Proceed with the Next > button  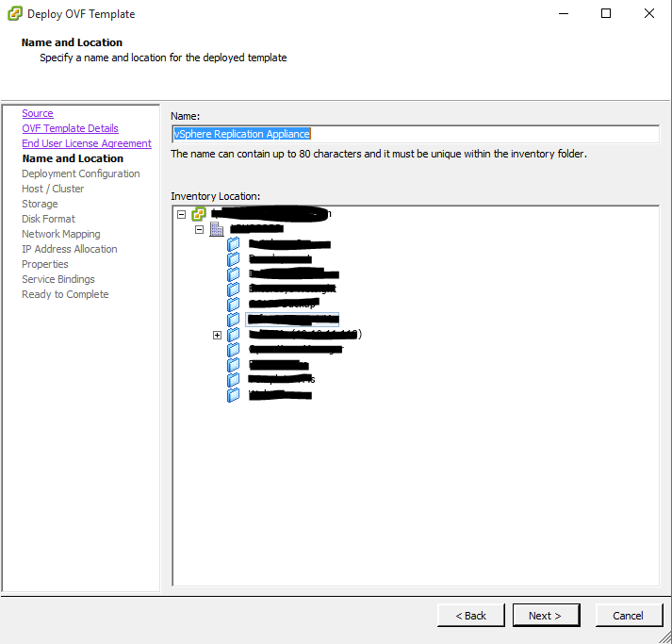pos(546,616)
